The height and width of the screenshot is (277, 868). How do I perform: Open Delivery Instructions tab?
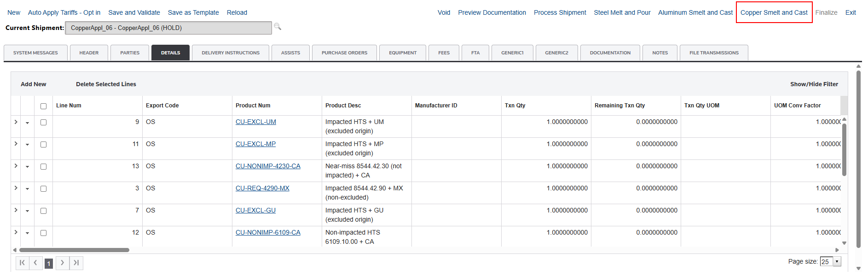click(x=231, y=53)
